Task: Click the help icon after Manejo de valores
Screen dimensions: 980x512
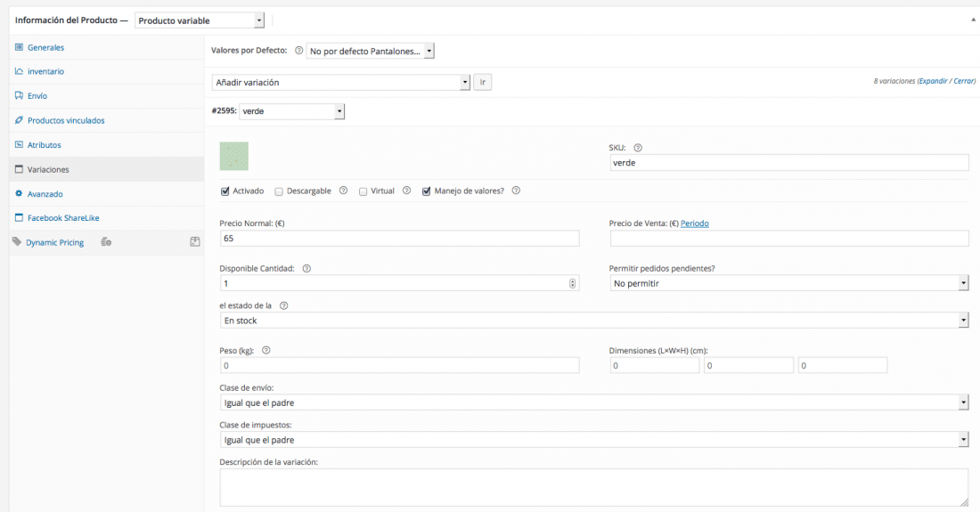Action: tap(516, 191)
